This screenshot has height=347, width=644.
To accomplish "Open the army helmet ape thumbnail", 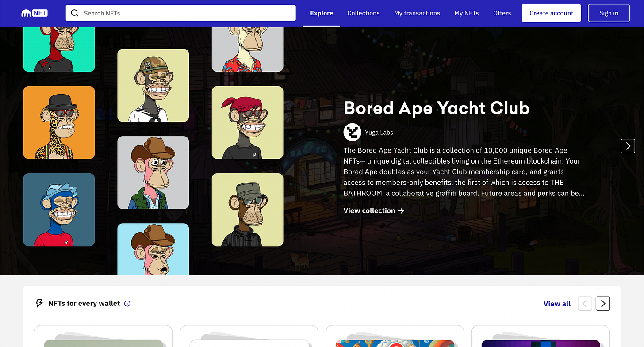I will point(153,85).
